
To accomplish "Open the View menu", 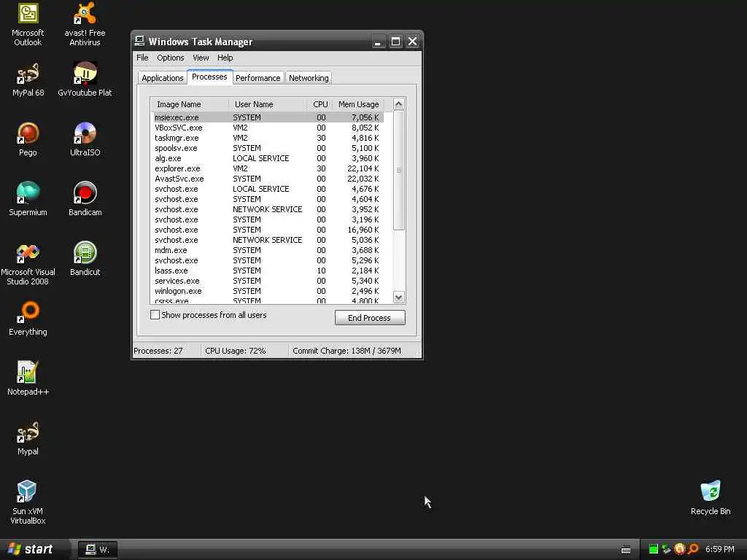I will click(x=201, y=58).
